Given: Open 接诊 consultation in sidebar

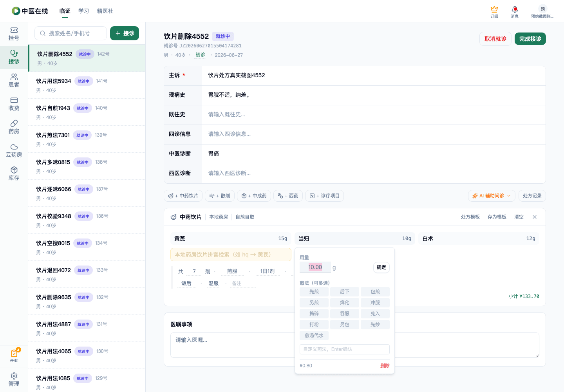Looking at the screenshot, I should point(14,57).
